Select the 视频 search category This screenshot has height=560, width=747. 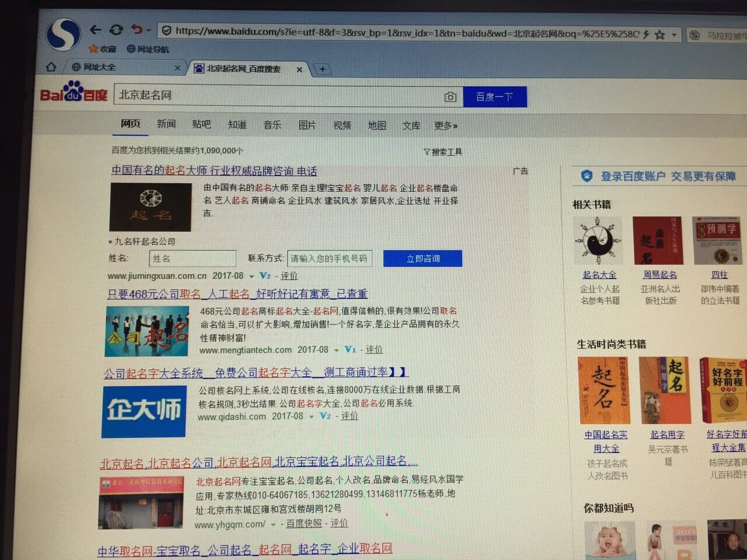tap(342, 125)
